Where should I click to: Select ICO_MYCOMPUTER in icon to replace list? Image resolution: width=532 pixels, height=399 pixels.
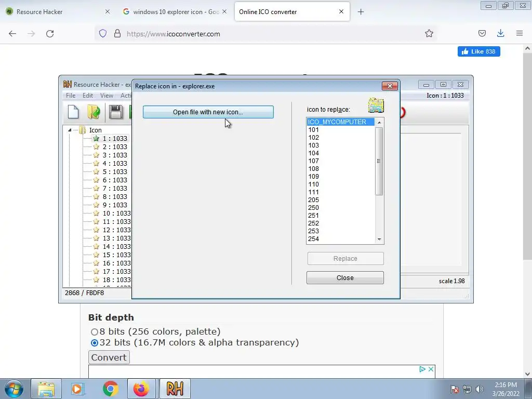[x=341, y=122]
